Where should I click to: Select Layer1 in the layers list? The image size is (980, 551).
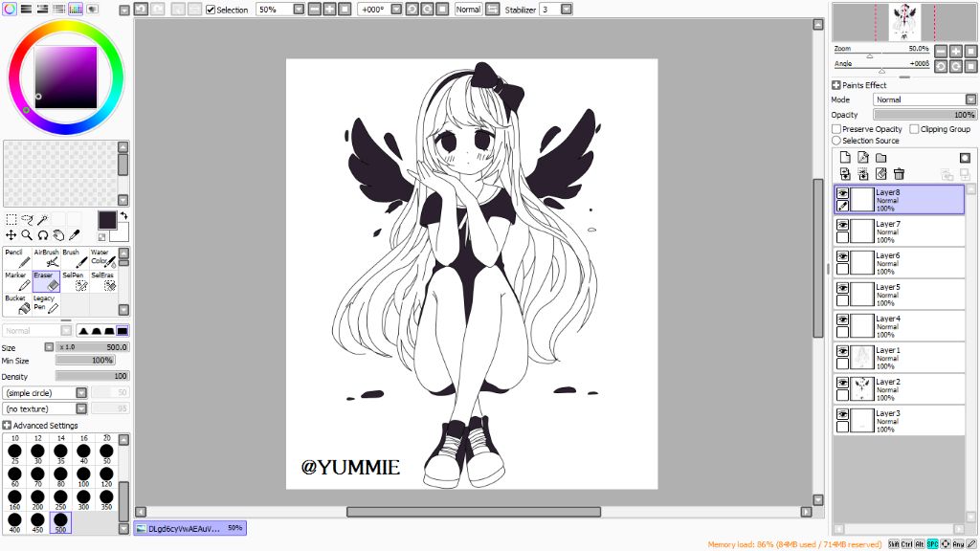tap(900, 358)
